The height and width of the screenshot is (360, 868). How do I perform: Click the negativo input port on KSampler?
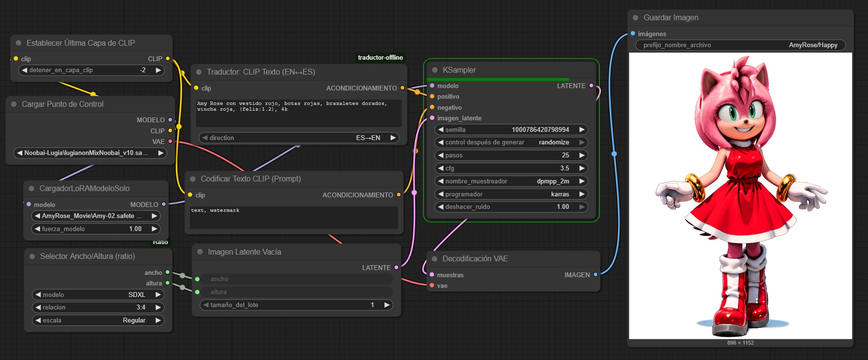432,107
